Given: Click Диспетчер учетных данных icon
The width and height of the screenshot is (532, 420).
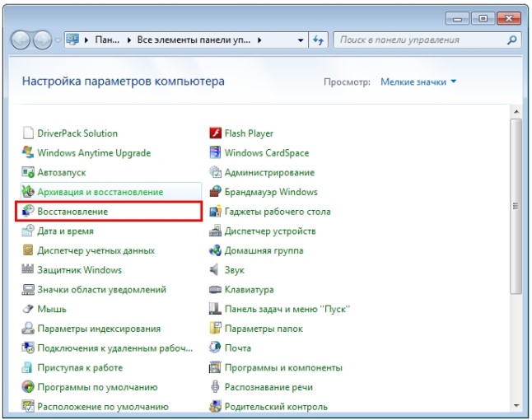Looking at the screenshot, I should tap(28, 250).
